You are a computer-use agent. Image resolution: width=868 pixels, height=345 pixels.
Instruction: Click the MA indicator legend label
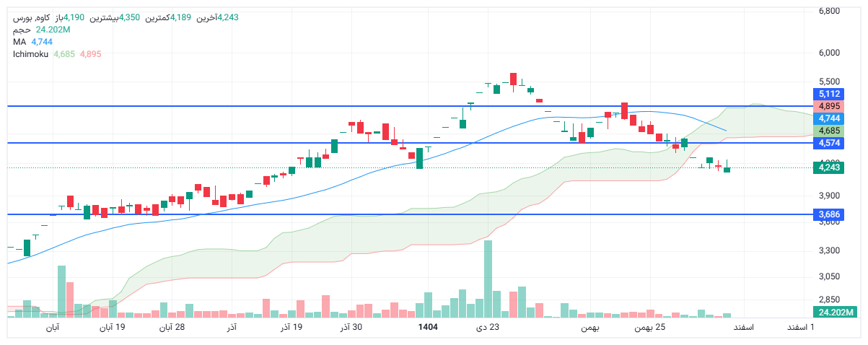pyautogui.click(x=19, y=42)
